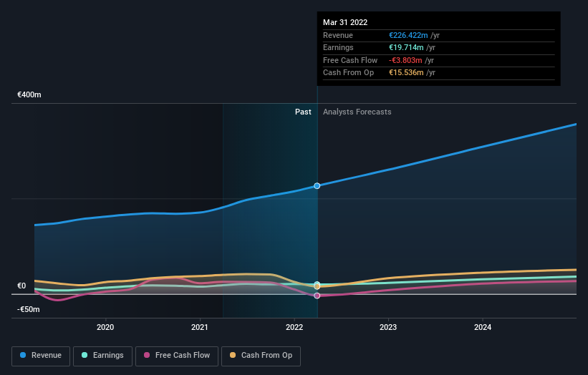588x375 pixels.
Task: Click the Free Cash Flow marker below zero
Action: [x=317, y=296]
